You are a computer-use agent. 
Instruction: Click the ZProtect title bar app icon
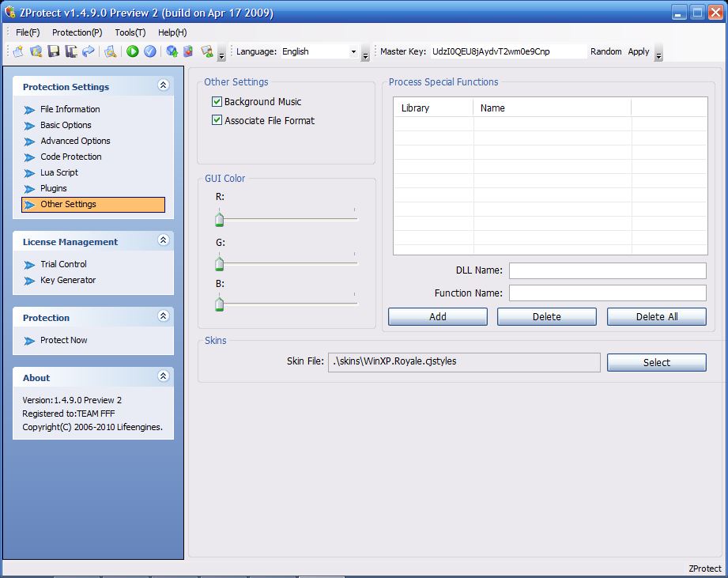(x=10, y=12)
